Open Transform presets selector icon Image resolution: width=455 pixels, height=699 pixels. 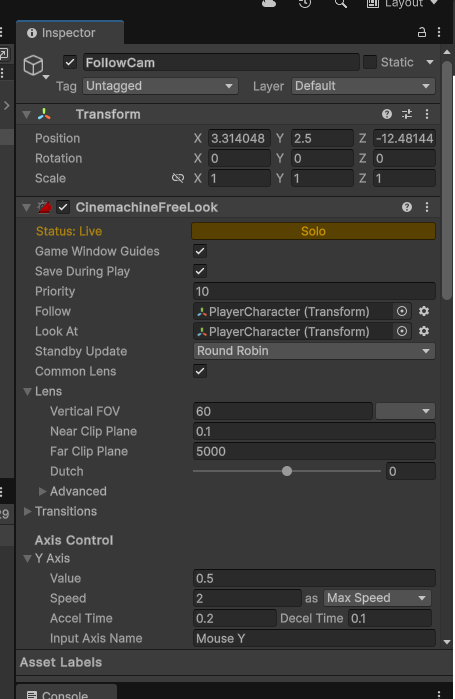tap(407, 114)
